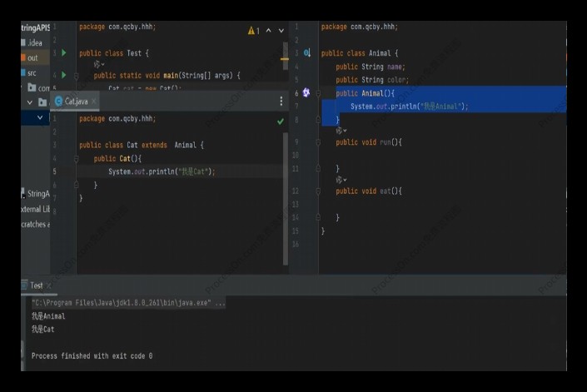Collapse the highlighted selected tree row chevron
Image resolution: width=587 pixels, height=392 pixels.
point(40,117)
